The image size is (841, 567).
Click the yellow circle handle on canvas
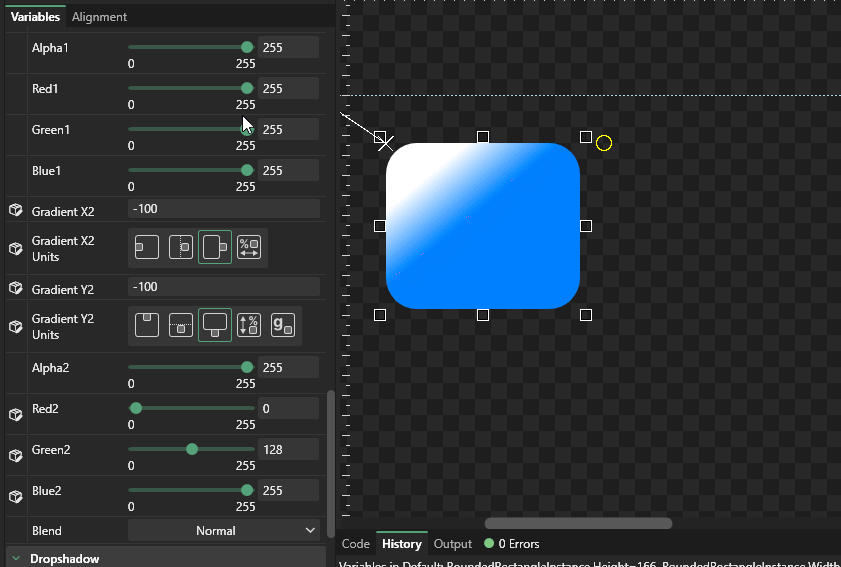604,143
